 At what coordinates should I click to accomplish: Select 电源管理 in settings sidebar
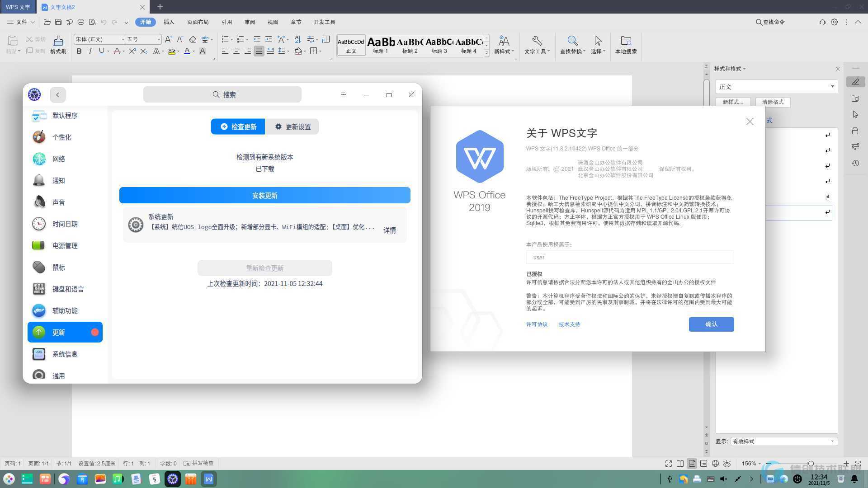coord(65,246)
